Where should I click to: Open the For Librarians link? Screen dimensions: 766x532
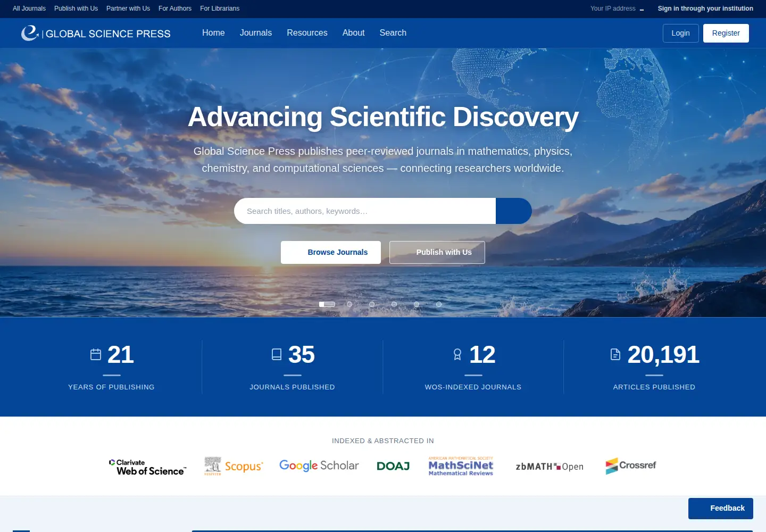click(x=220, y=9)
